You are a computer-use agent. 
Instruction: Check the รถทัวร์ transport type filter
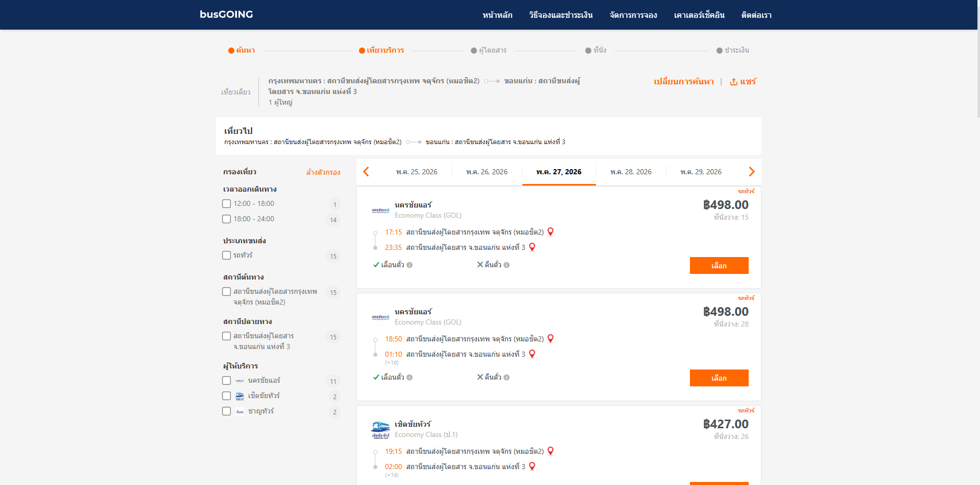(227, 255)
